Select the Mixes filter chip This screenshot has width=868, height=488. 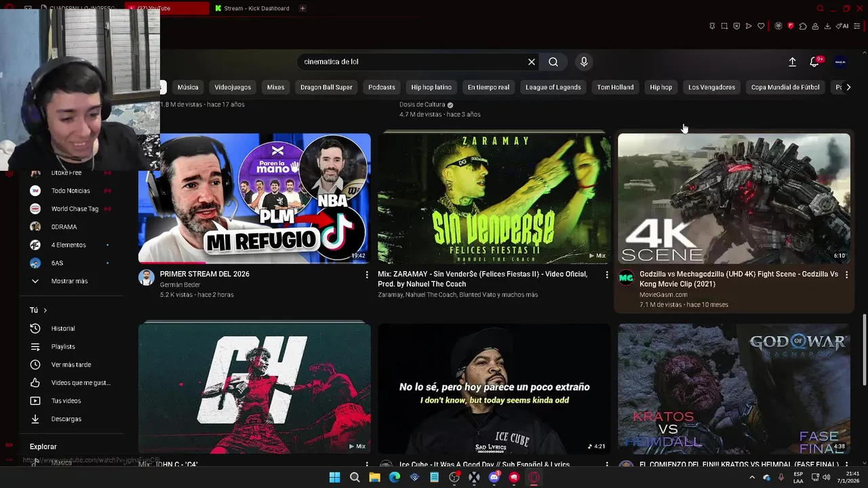[276, 87]
